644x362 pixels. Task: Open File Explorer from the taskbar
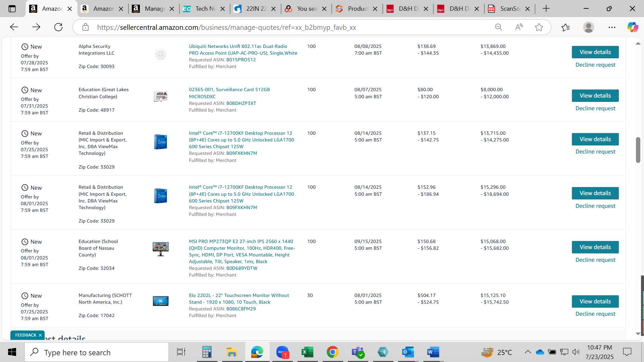232,352
